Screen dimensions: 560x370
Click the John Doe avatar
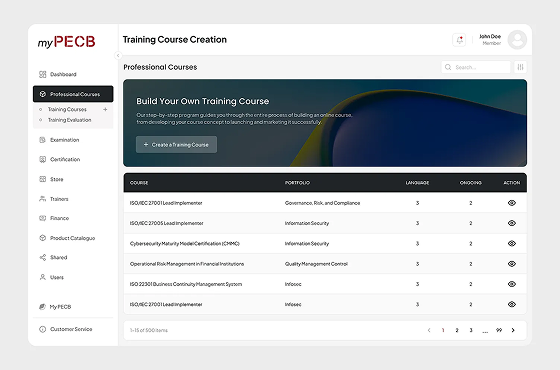[517, 40]
